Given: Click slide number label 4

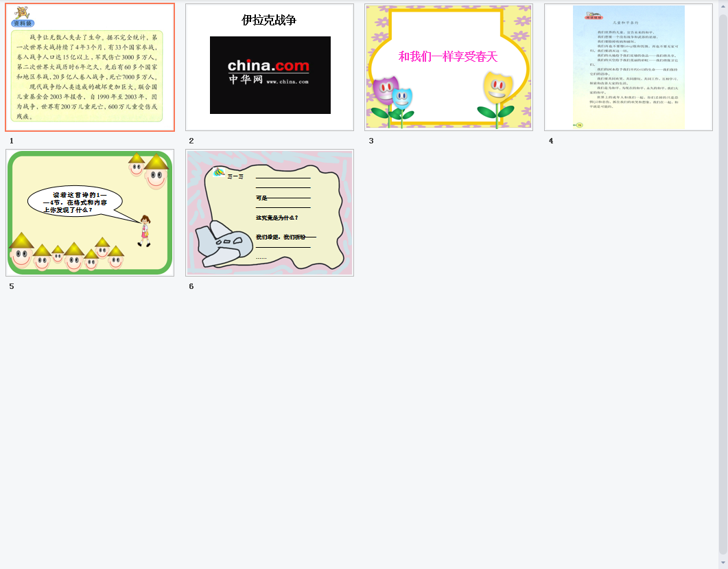Looking at the screenshot, I should tap(551, 141).
